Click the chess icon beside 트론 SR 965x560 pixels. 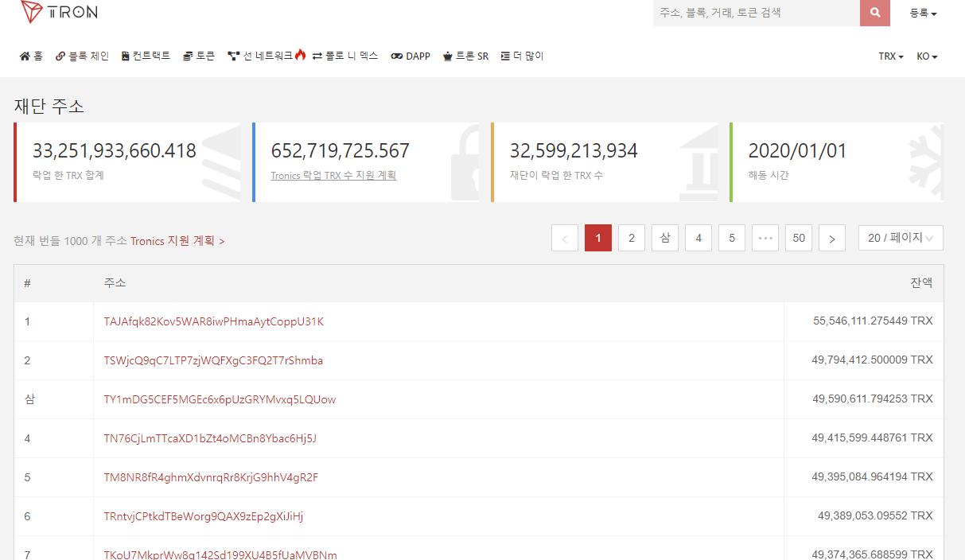click(x=448, y=56)
